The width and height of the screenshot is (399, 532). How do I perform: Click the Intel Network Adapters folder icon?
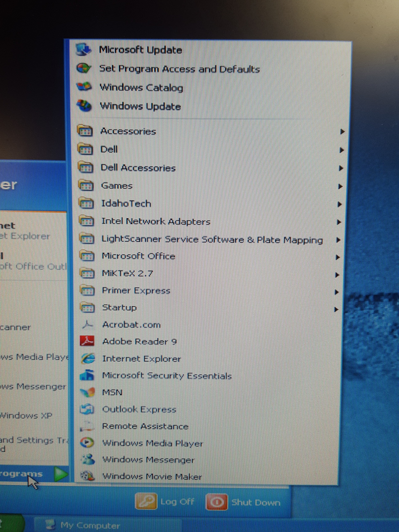point(87,221)
